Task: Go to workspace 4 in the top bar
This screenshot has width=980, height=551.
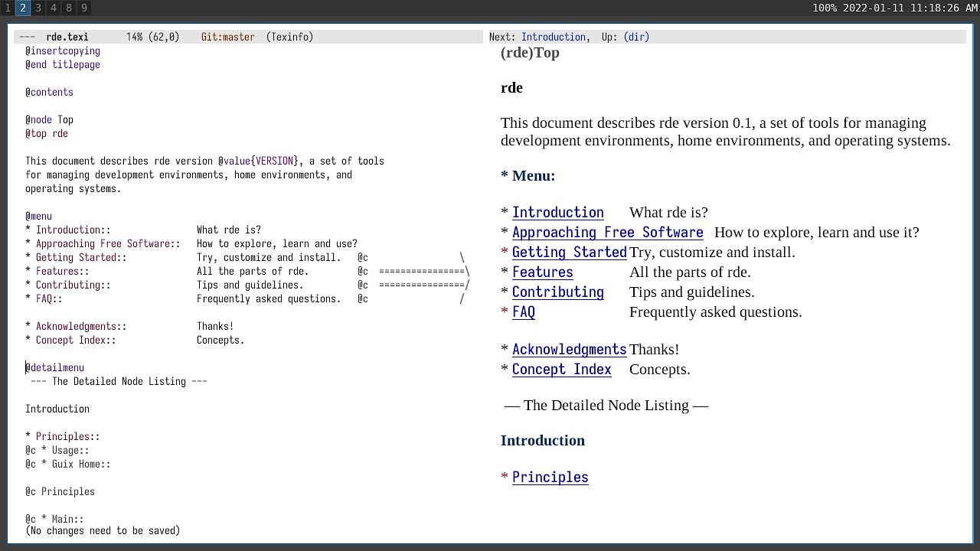Action: (54, 8)
